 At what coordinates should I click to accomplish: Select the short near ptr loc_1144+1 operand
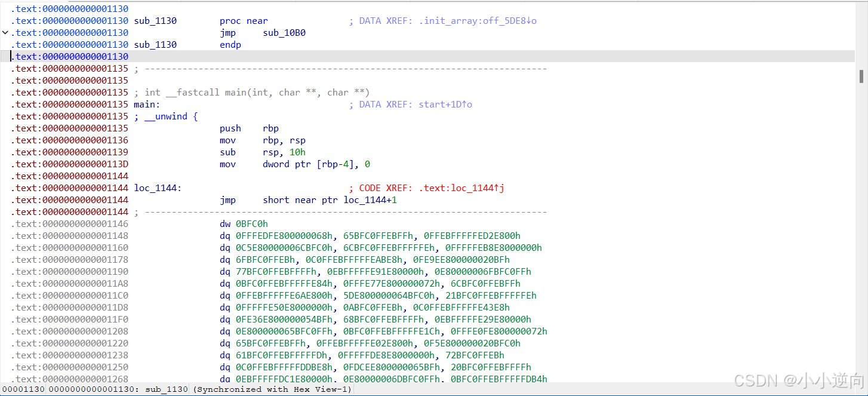[x=328, y=199]
